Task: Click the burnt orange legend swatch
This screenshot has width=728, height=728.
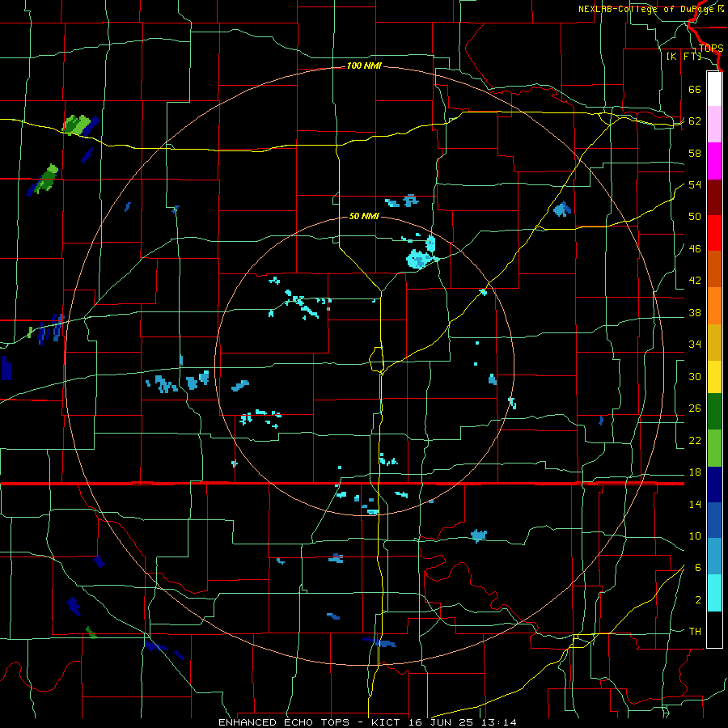Action: coord(714,269)
